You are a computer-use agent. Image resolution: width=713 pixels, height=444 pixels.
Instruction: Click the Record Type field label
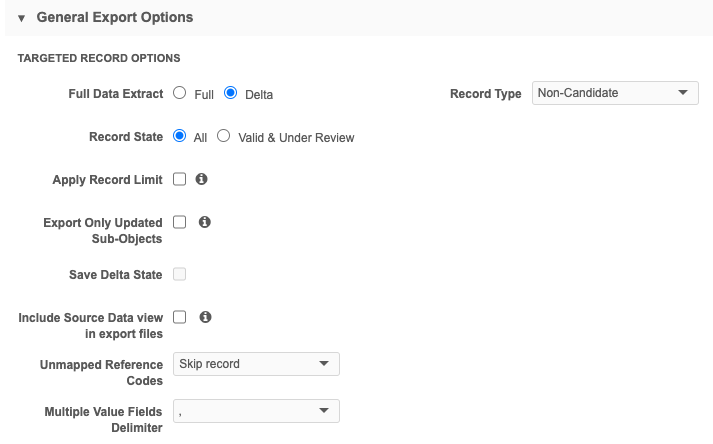click(485, 94)
